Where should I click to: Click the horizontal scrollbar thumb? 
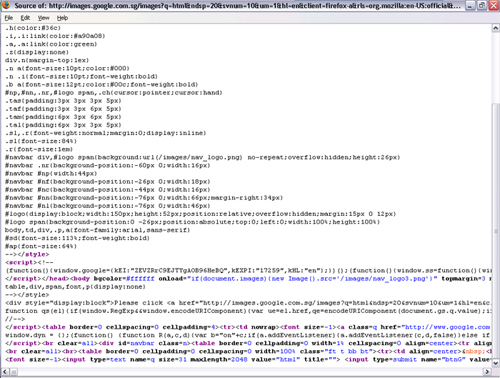click(x=14, y=371)
